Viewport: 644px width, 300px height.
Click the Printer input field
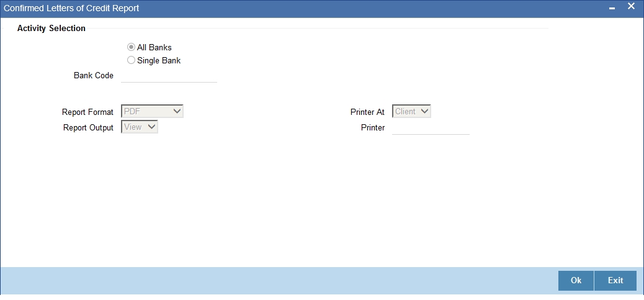click(x=431, y=128)
